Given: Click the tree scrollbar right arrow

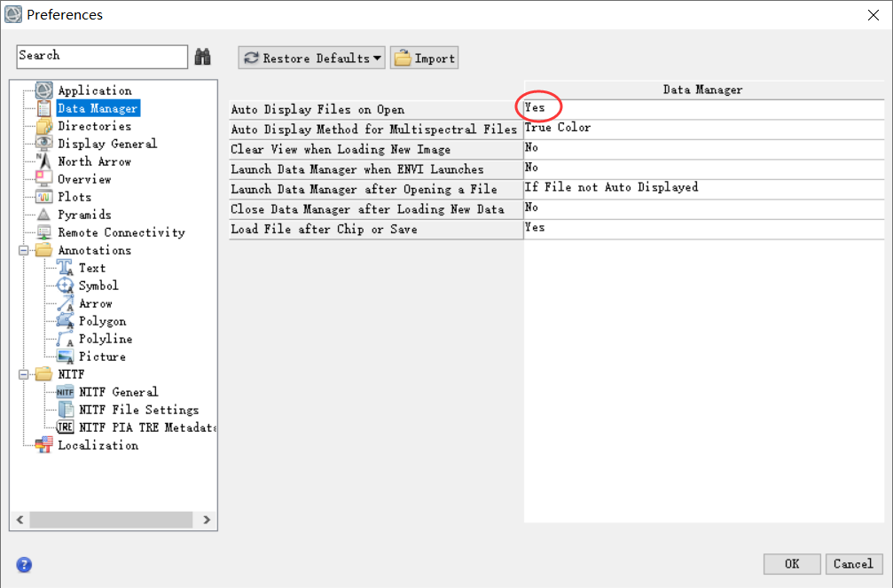Looking at the screenshot, I should click(x=207, y=520).
